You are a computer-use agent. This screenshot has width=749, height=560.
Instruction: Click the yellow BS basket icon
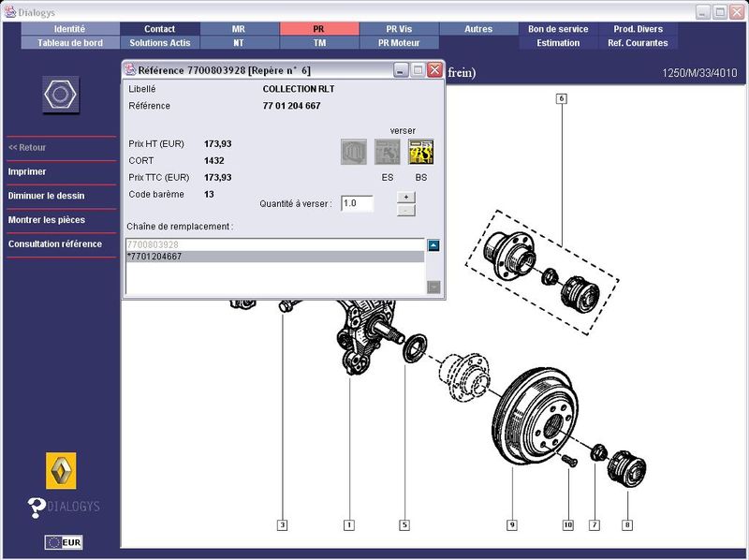(420, 152)
